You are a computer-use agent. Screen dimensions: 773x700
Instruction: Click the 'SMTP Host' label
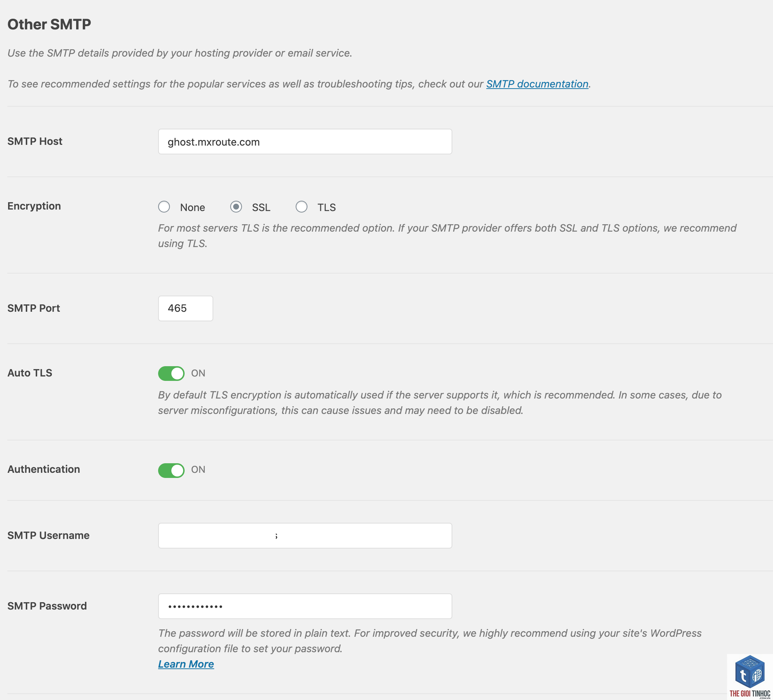[35, 142]
